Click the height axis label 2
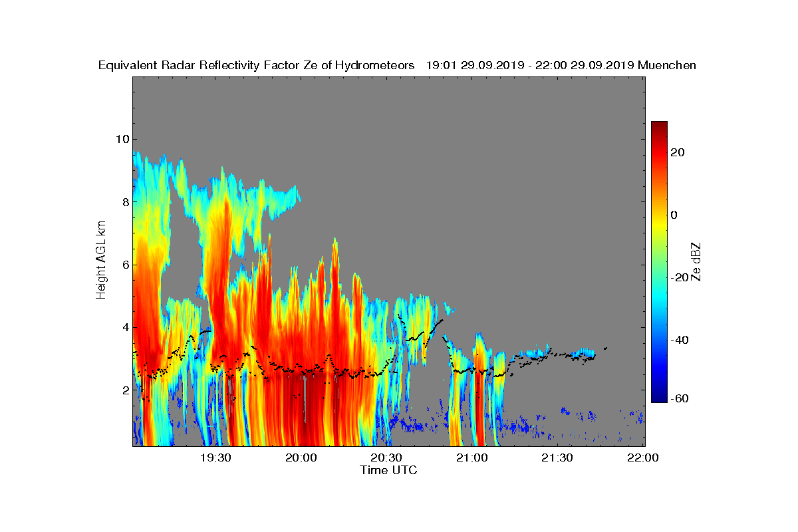 click(124, 390)
